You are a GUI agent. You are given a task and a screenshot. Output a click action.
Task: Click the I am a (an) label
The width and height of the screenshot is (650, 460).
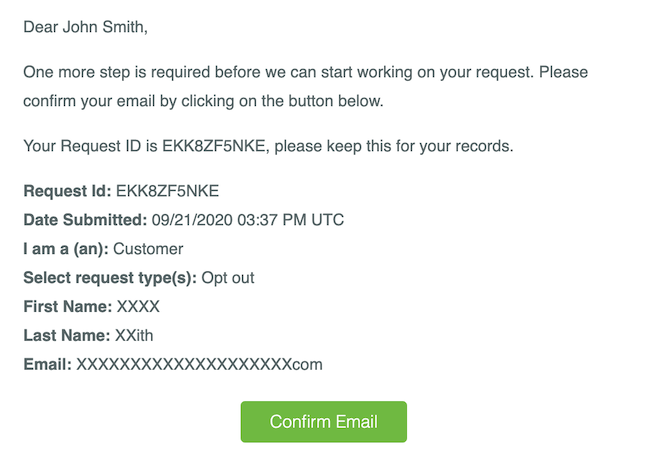tap(66, 249)
